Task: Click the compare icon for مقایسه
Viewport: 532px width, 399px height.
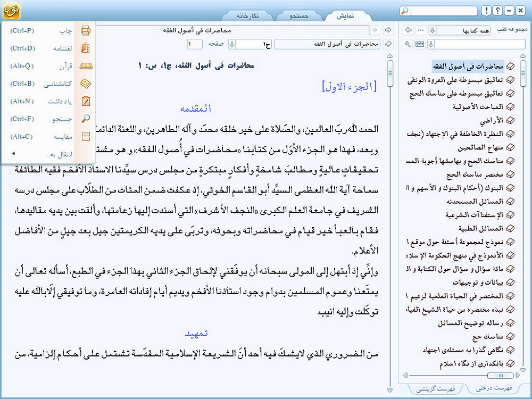Action: (86, 136)
